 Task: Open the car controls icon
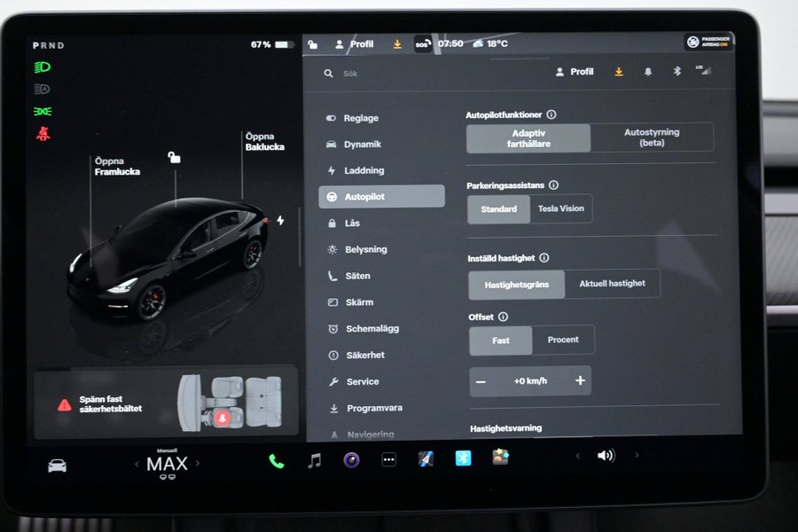[57, 465]
